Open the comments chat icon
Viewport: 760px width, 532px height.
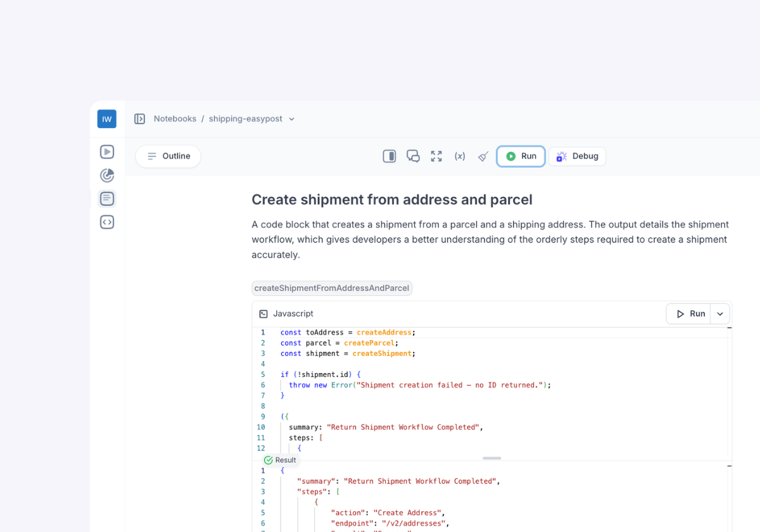click(x=413, y=156)
